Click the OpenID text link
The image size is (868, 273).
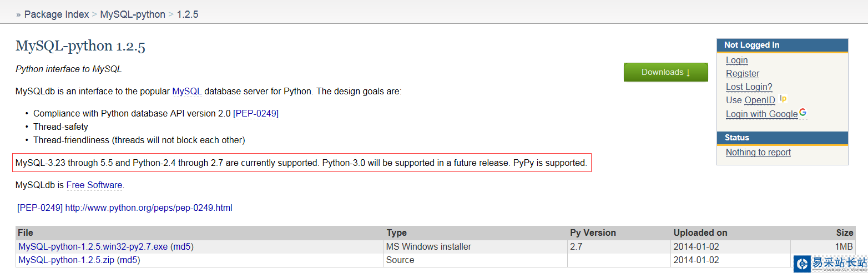pos(759,100)
